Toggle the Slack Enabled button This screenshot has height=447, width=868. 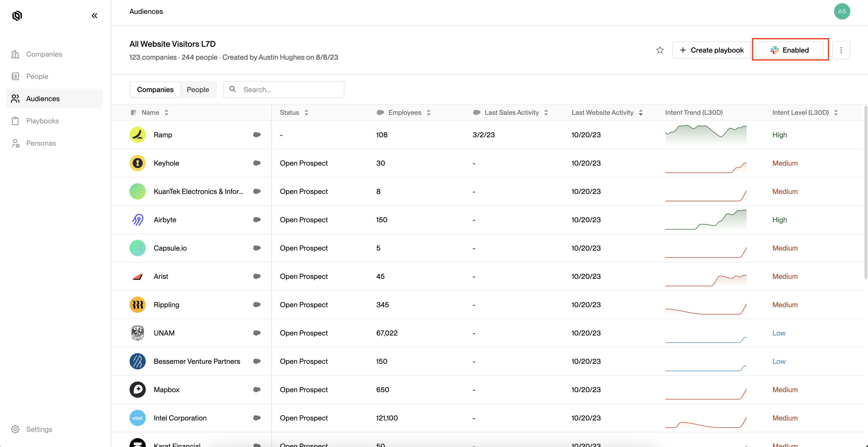click(790, 50)
